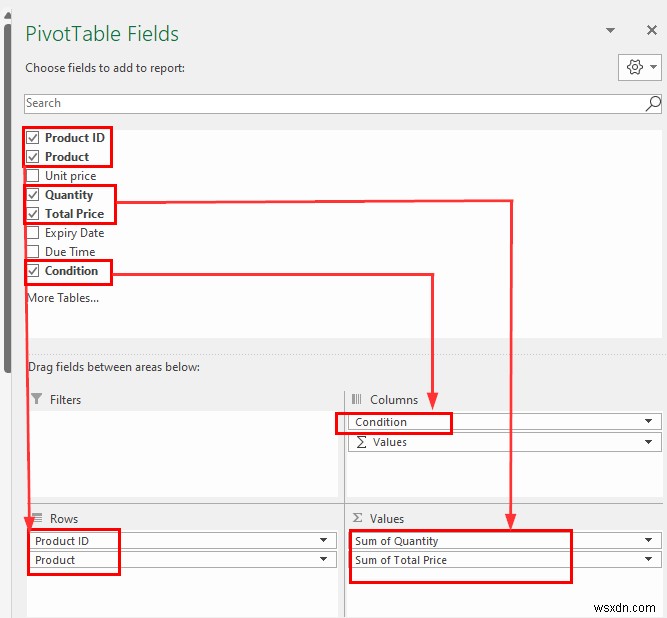Check the Unit price field

[33, 176]
